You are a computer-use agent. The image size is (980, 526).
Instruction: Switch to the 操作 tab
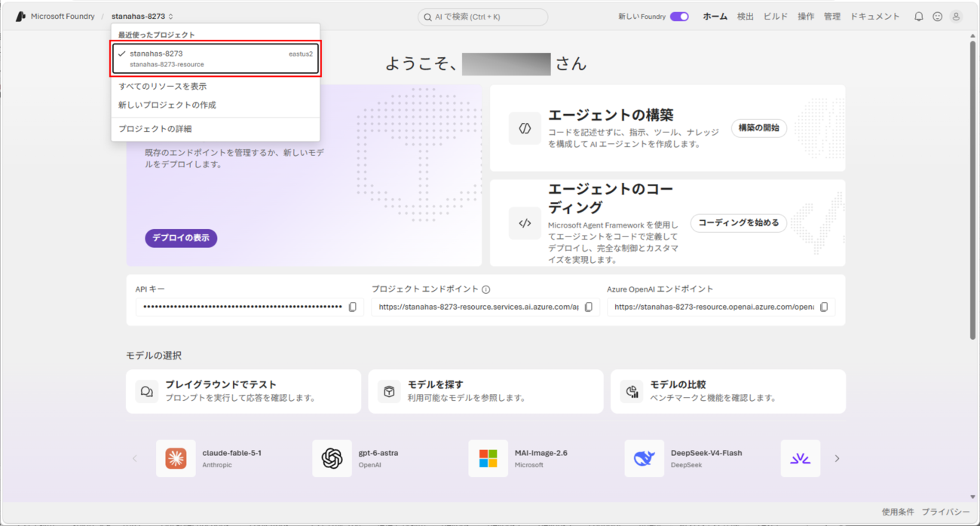[806, 17]
